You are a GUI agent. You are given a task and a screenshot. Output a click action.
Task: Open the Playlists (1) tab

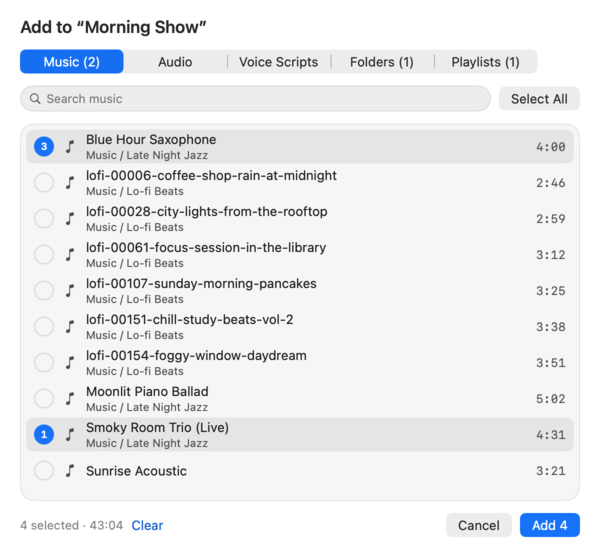(486, 62)
